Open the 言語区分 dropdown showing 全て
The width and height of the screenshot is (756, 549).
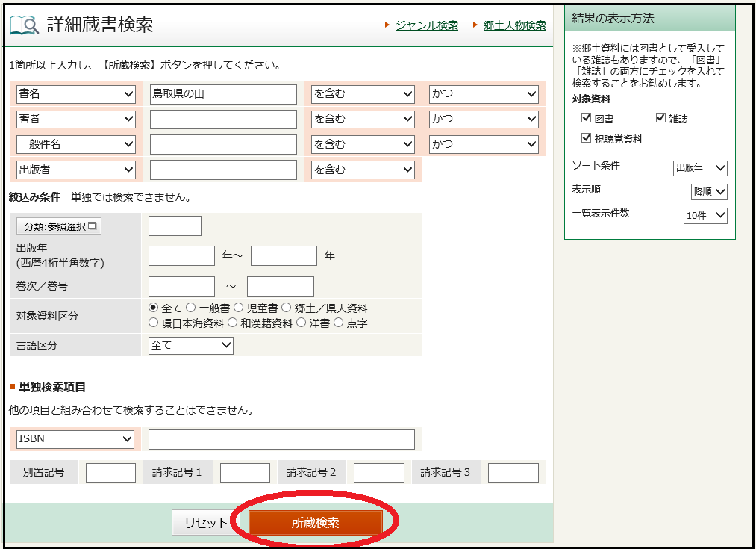[x=191, y=345]
